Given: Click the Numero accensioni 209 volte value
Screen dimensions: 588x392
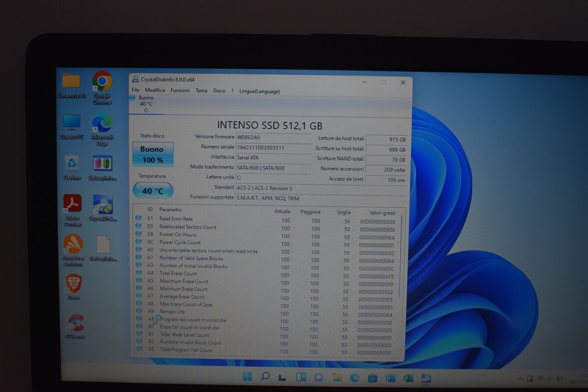Looking at the screenshot, I should [386, 170].
